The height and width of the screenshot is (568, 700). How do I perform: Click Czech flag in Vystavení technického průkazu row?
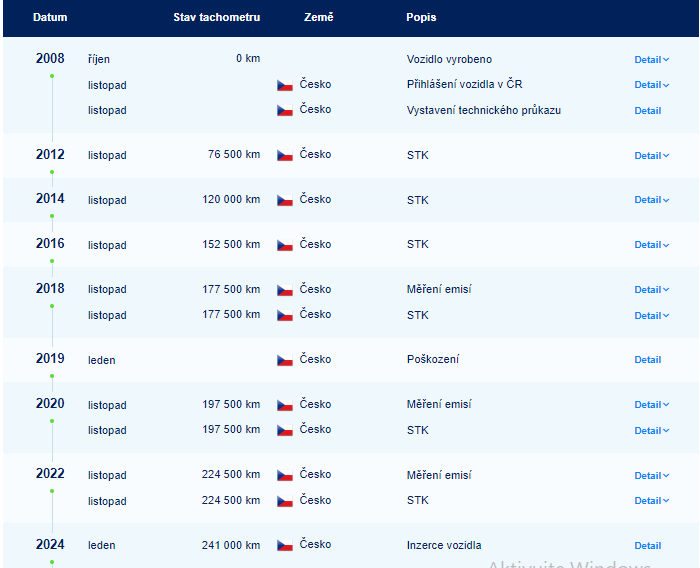285,110
